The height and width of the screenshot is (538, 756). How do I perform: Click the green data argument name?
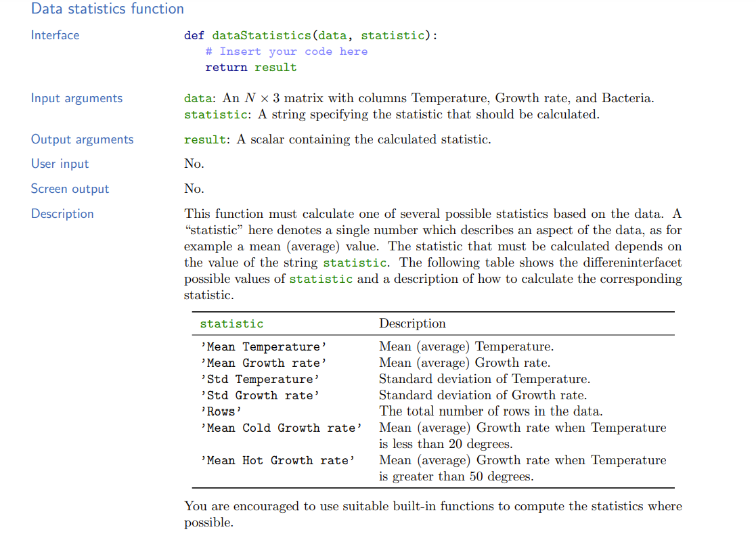click(x=197, y=98)
